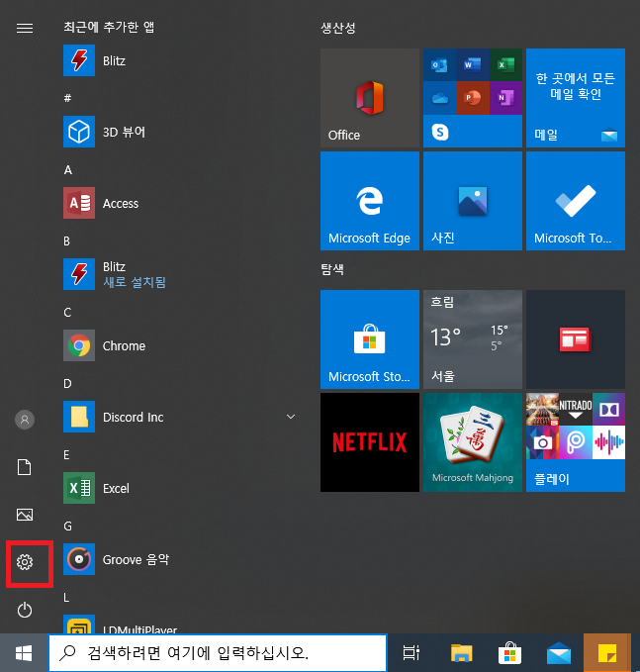Open the newly installed Blitz entry (새로 설치됨)

[180, 274]
